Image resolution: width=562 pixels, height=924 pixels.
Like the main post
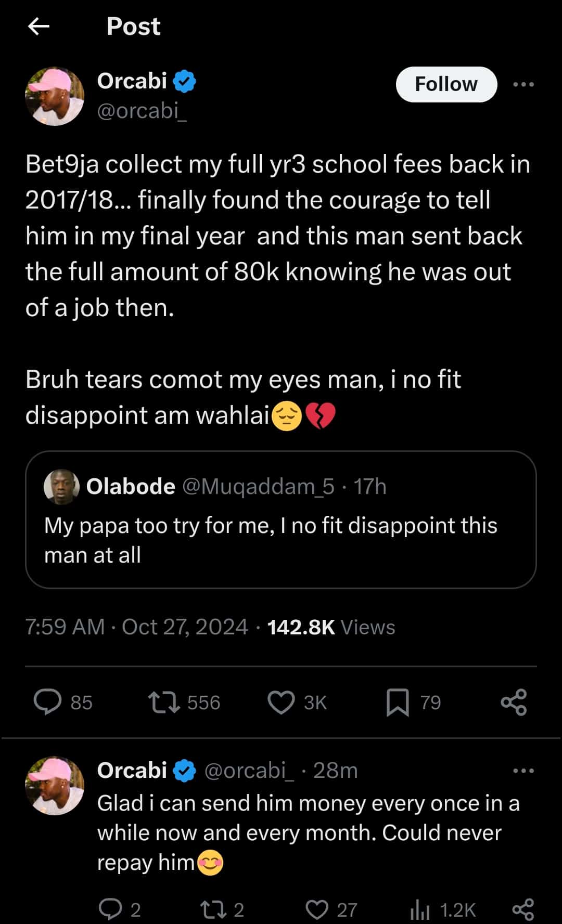[x=281, y=702]
